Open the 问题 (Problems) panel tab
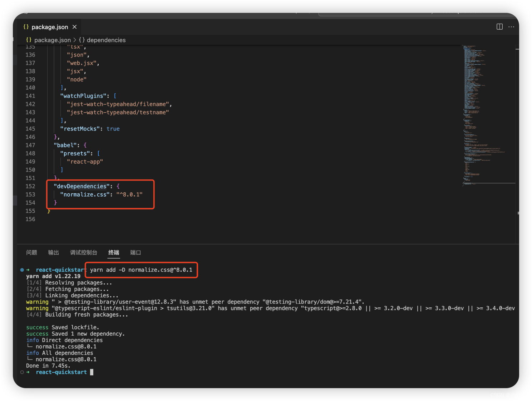The width and height of the screenshot is (532, 401). tap(31, 253)
